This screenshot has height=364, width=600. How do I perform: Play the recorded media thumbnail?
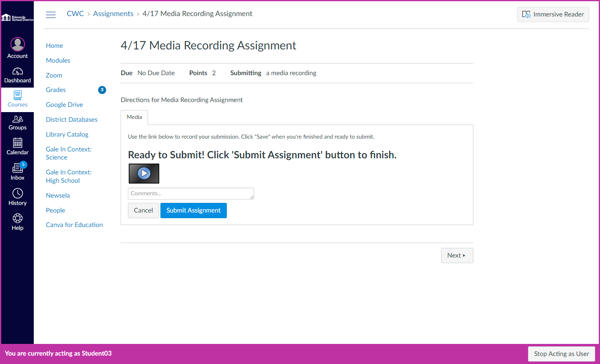(144, 174)
